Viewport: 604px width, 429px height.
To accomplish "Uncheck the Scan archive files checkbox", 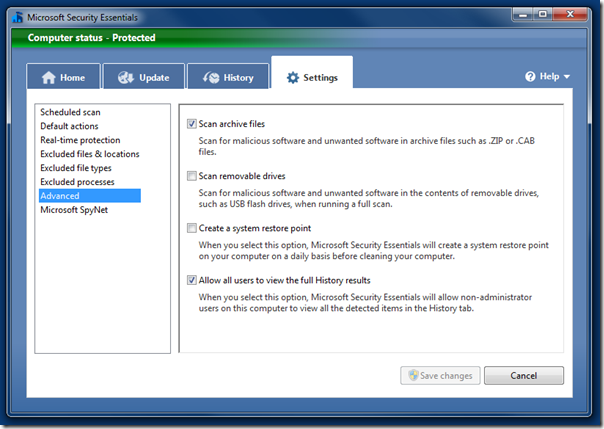I will click(191, 124).
